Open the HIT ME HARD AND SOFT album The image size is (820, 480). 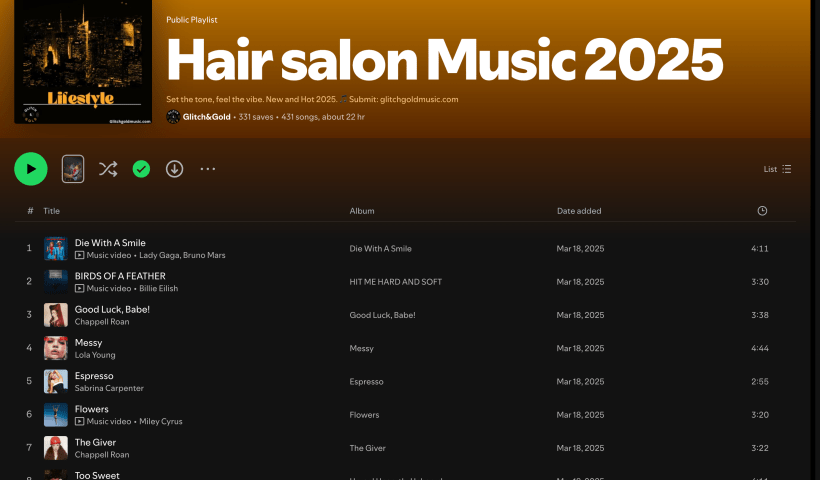(x=395, y=282)
